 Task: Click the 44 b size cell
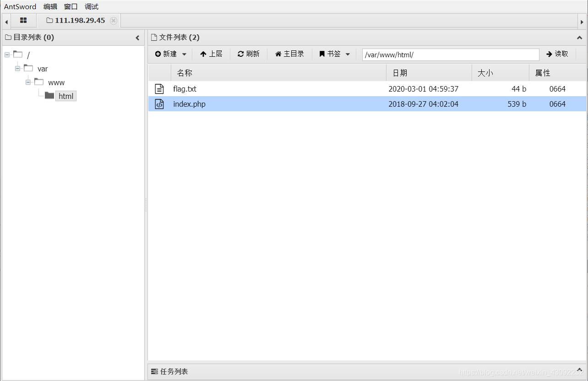pos(519,89)
